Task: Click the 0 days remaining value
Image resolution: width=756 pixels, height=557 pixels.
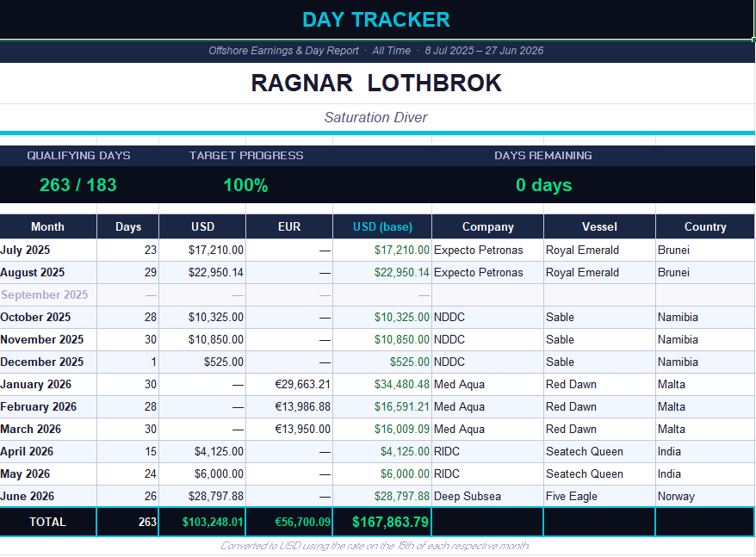Action: 543,185
